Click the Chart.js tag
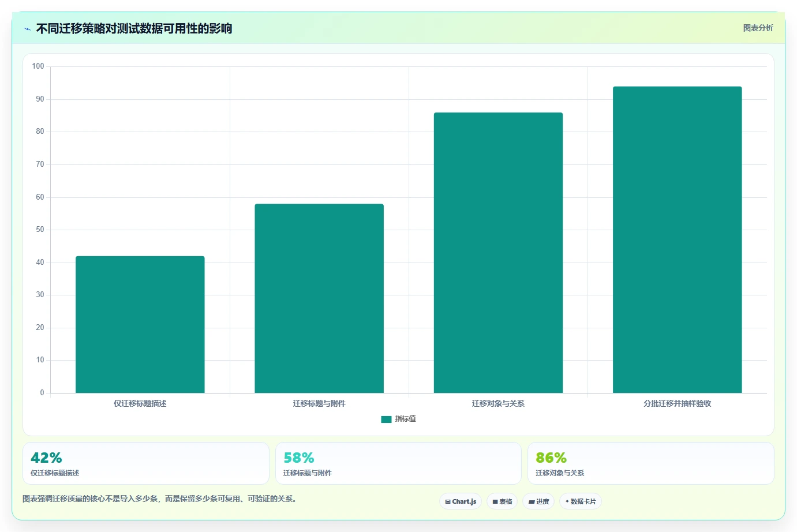The image size is (797, 532). click(x=461, y=501)
